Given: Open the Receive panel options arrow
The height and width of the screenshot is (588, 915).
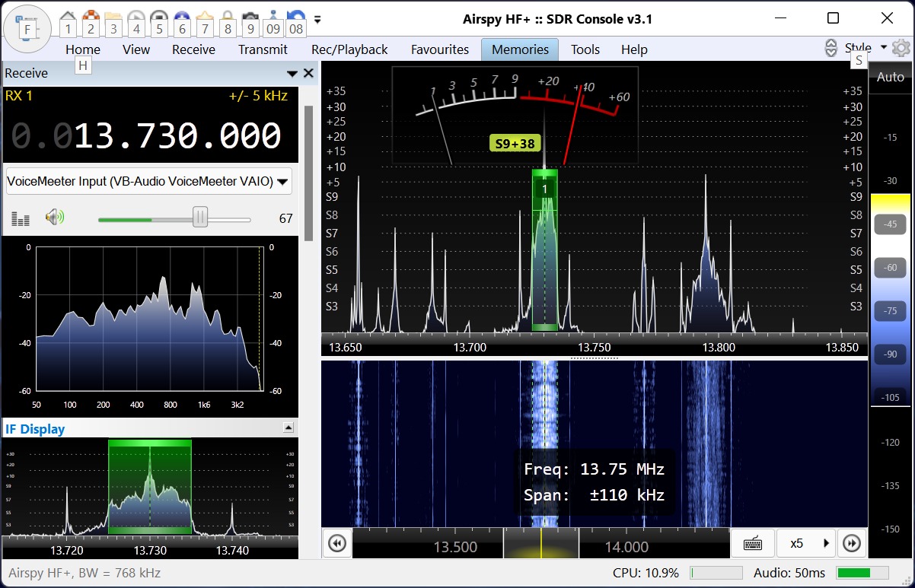Looking at the screenshot, I should (x=292, y=74).
